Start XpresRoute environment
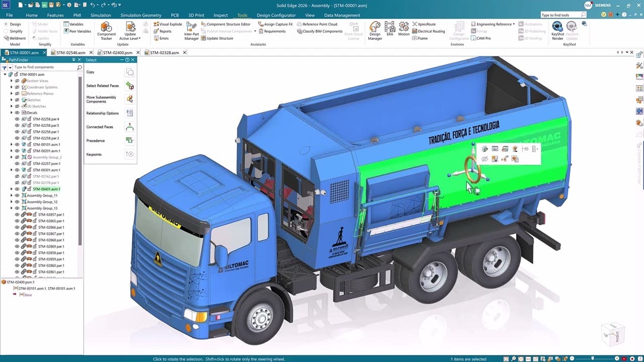Viewport: 644px width, 362px height. click(424, 24)
